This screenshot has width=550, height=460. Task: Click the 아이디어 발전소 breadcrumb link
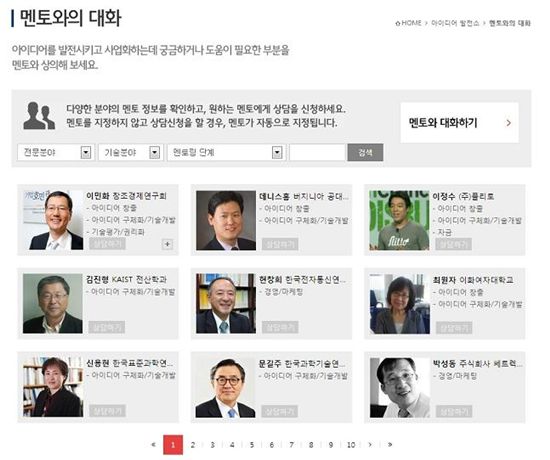point(455,23)
